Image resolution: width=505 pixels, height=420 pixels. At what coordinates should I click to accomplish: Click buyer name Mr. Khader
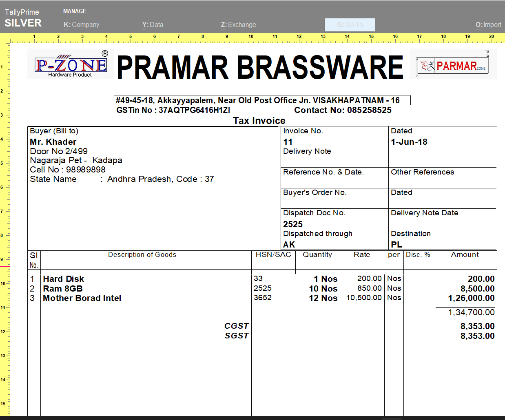(x=53, y=142)
